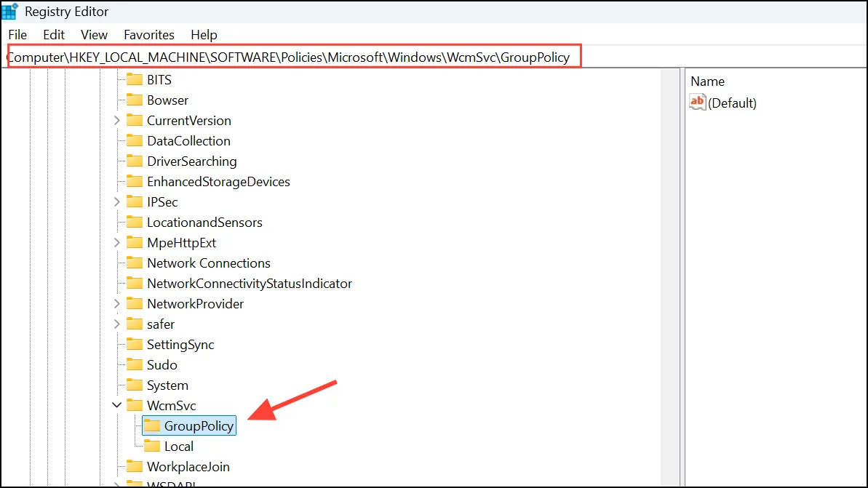
Task: Select the Local folder icon
Action: point(151,446)
